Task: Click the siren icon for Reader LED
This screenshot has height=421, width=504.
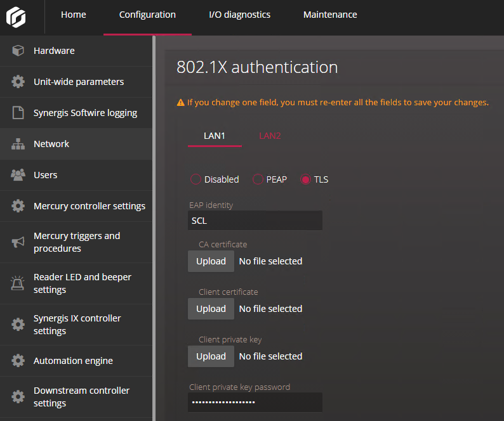Action: [18, 283]
